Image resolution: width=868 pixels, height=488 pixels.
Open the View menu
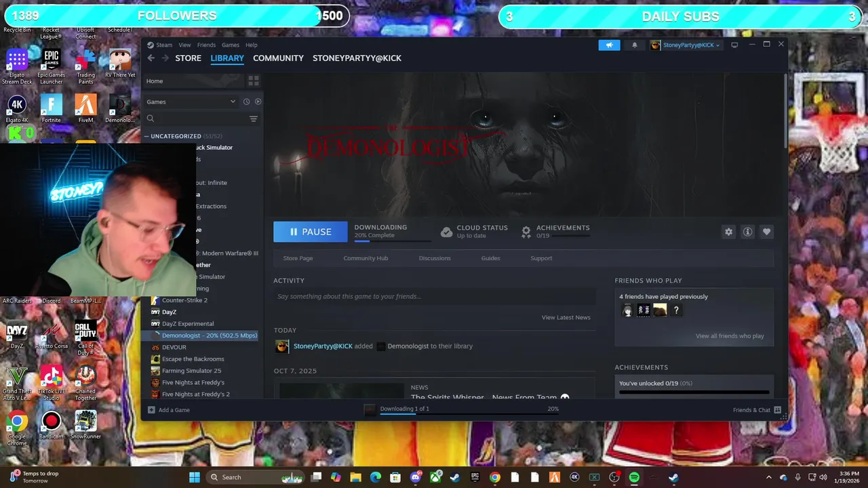coord(184,45)
